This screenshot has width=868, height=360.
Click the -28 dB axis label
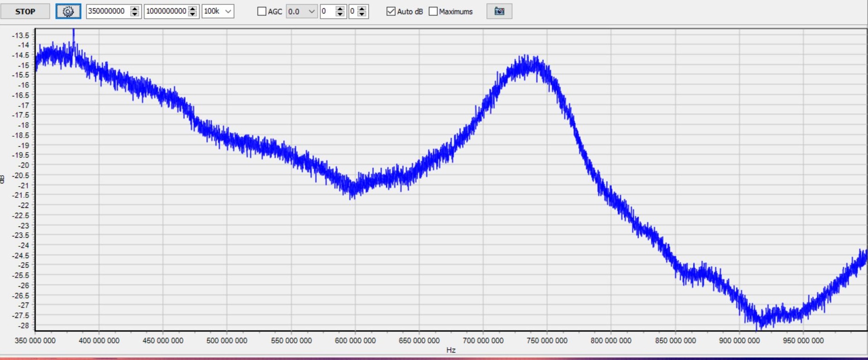coord(24,326)
